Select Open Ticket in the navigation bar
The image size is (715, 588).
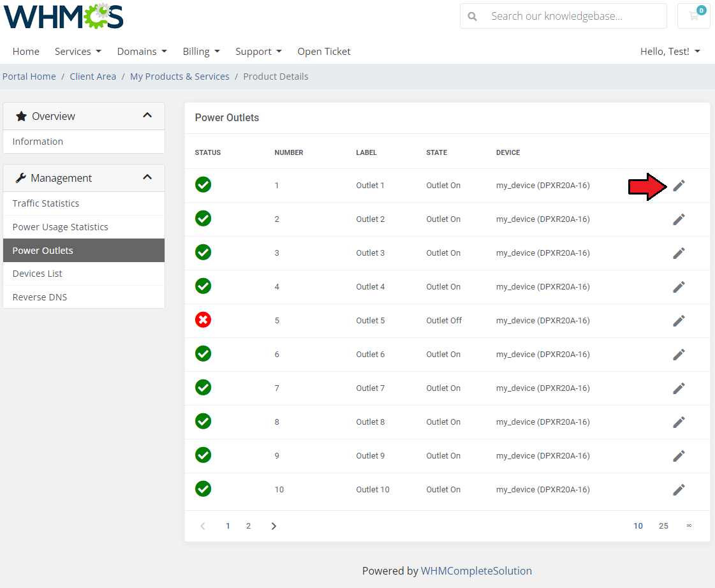pyautogui.click(x=324, y=52)
